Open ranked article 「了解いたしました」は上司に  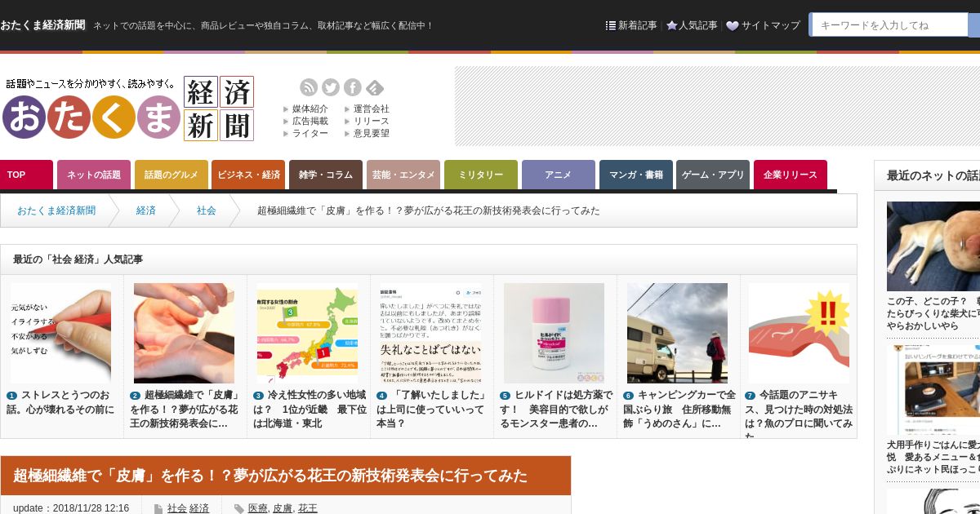pos(433,410)
